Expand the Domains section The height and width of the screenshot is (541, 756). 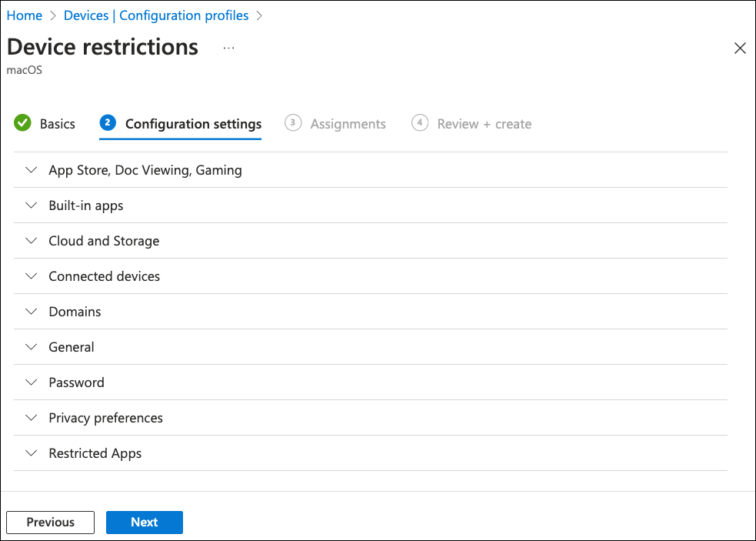click(x=75, y=312)
